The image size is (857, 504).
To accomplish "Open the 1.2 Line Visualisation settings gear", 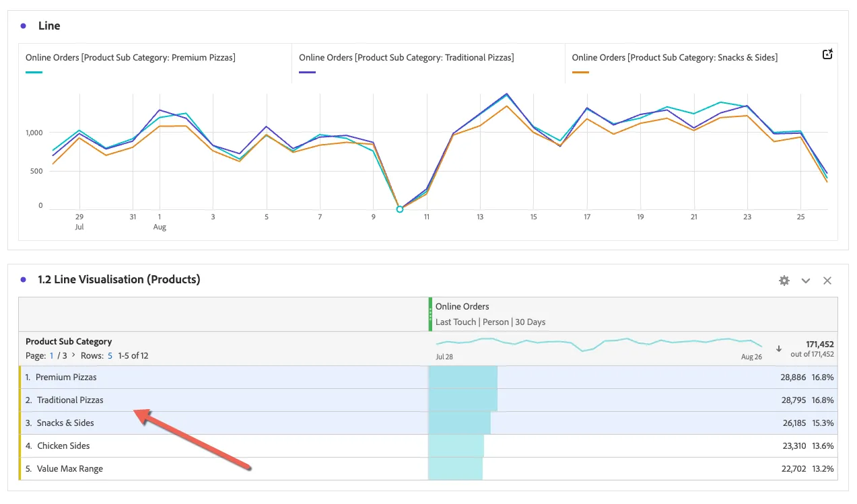I will tap(784, 281).
